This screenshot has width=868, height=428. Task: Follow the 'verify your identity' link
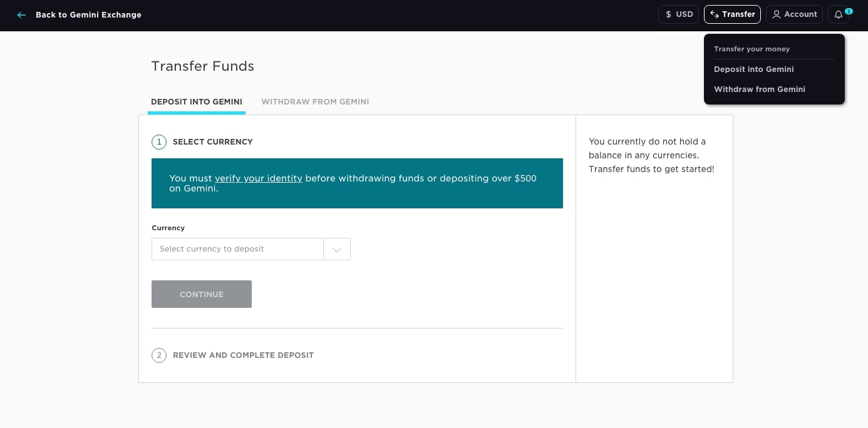tap(258, 178)
